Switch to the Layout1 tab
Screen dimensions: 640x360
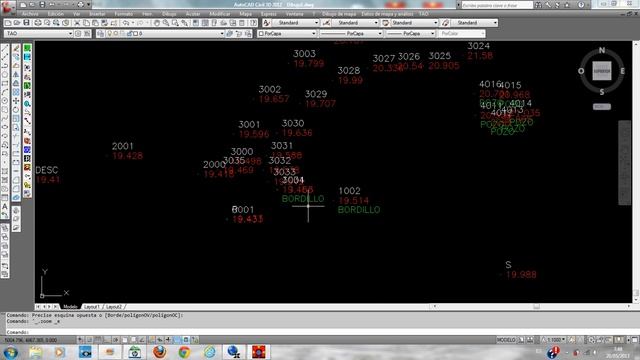click(x=91, y=307)
